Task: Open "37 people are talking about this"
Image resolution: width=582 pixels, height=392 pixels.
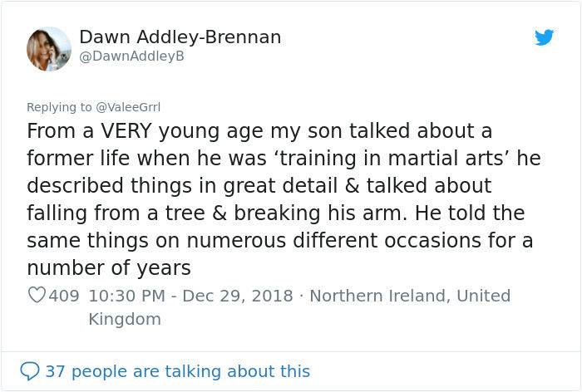Action: coord(177,370)
